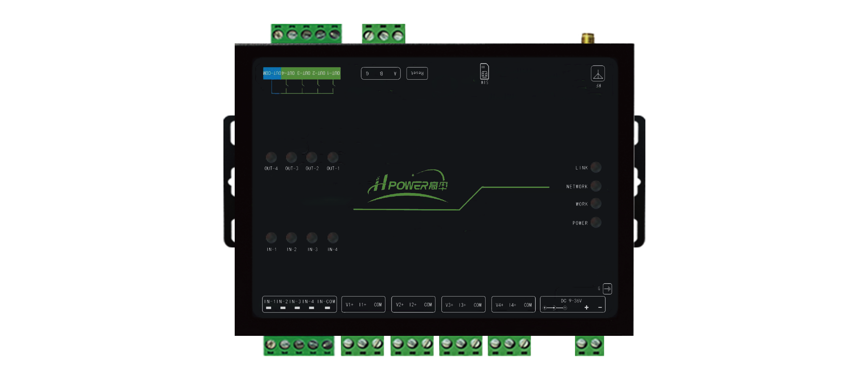Image resolution: width=868 pixels, height=380 pixels.
Task: Click the IN-4 indicator LED
Action: (x=333, y=238)
